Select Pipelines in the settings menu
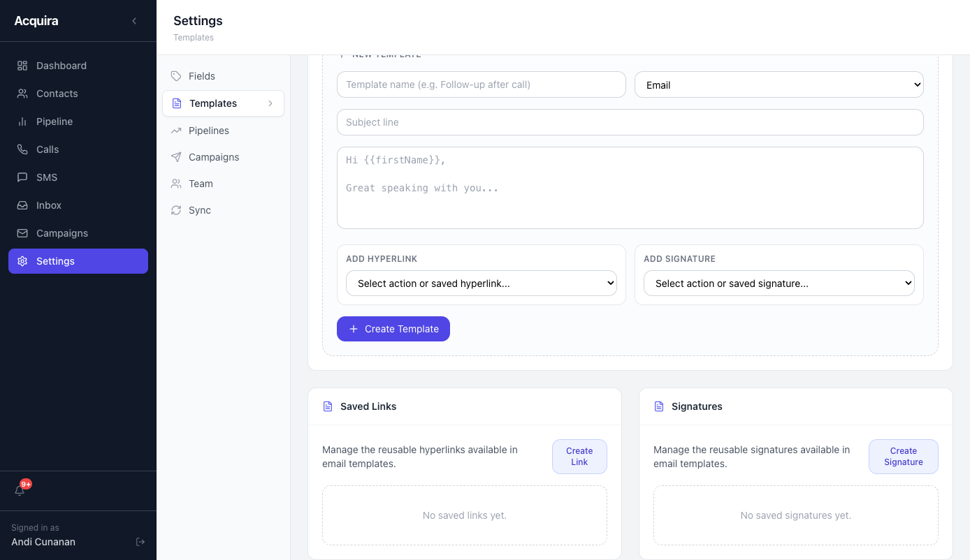This screenshot has height=560, width=970. (208, 130)
